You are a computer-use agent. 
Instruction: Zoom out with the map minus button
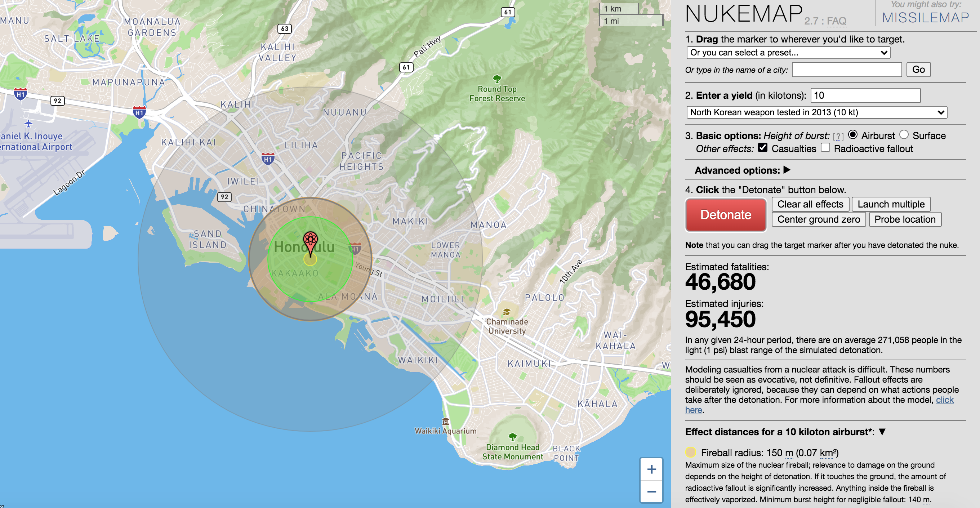click(651, 491)
